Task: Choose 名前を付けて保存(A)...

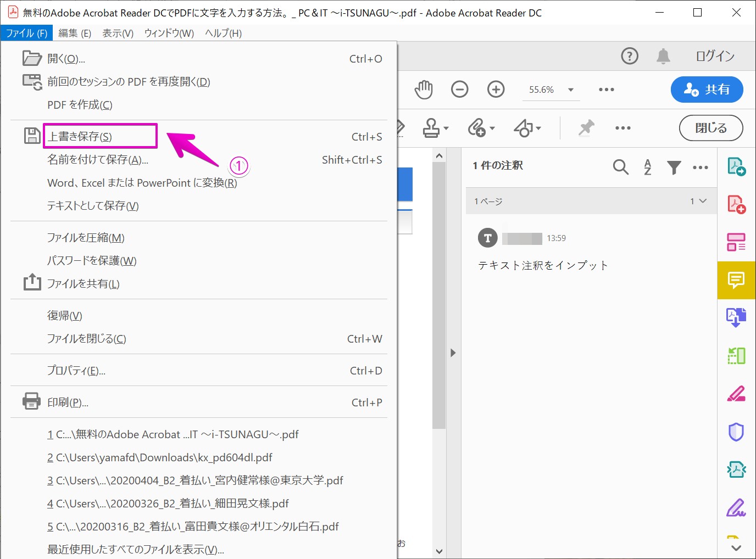Action: [x=199, y=160]
